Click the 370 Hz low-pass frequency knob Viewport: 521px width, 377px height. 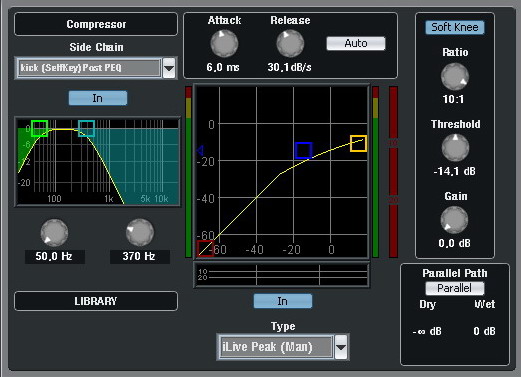click(140, 232)
